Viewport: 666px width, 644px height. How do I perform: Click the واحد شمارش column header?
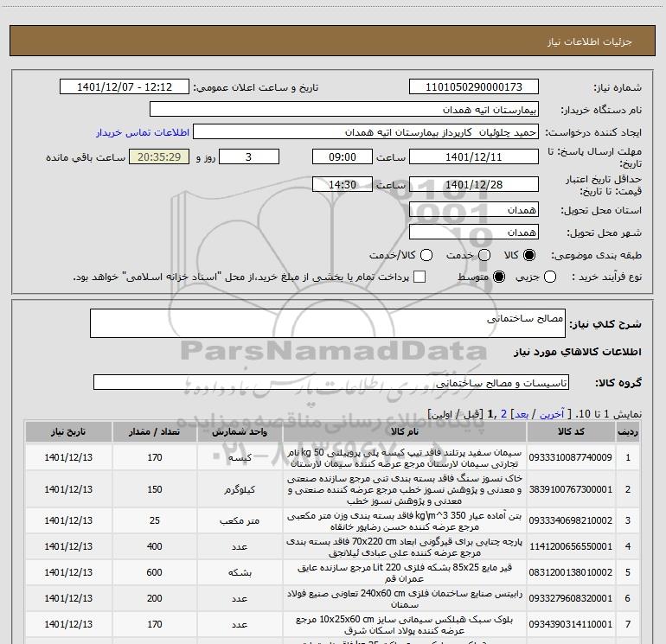tap(240, 431)
